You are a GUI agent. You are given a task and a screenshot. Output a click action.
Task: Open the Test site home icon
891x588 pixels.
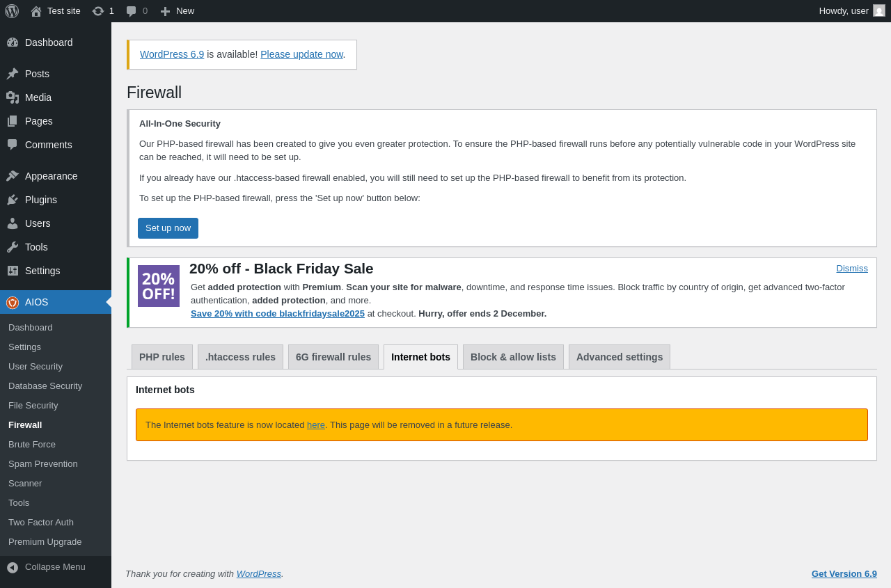pos(36,11)
